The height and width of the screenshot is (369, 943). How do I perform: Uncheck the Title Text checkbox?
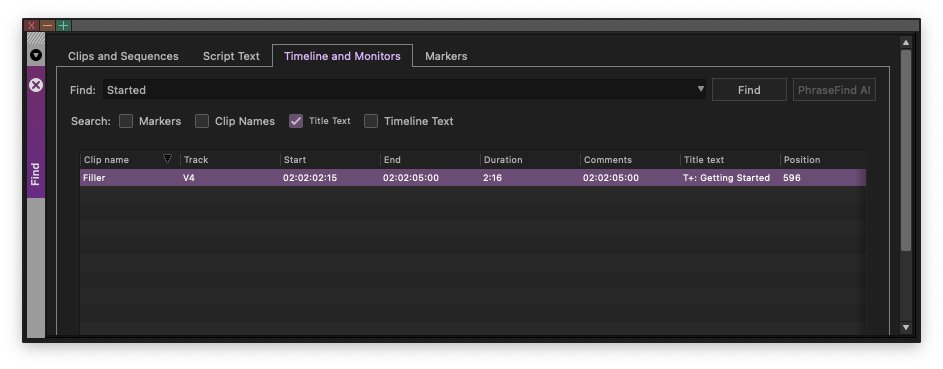pyautogui.click(x=296, y=121)
